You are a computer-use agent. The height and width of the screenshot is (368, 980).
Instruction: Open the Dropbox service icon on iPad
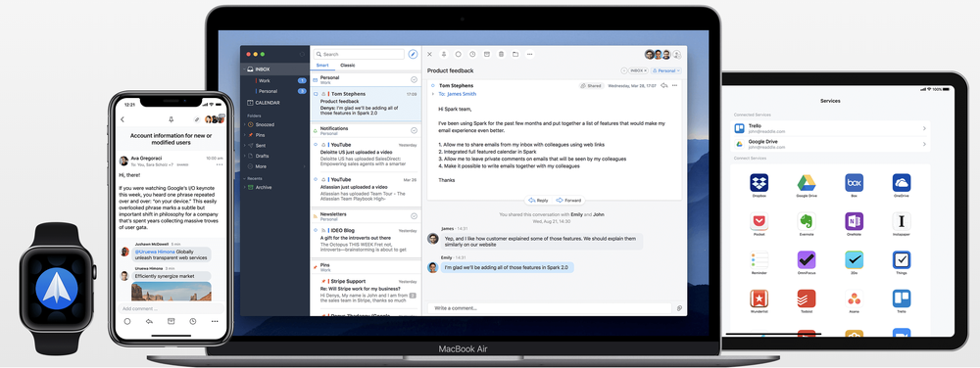(x=759, y=183)
